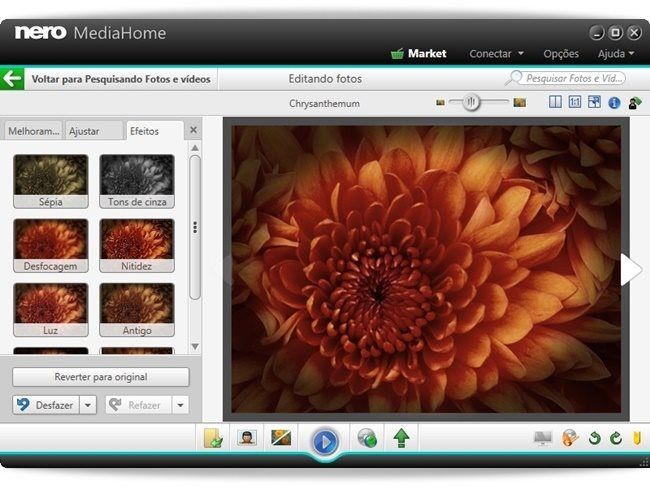Screen dimensions: 650x487
Task: Switch to the Melhoram... tab
Action: [33, 131]
